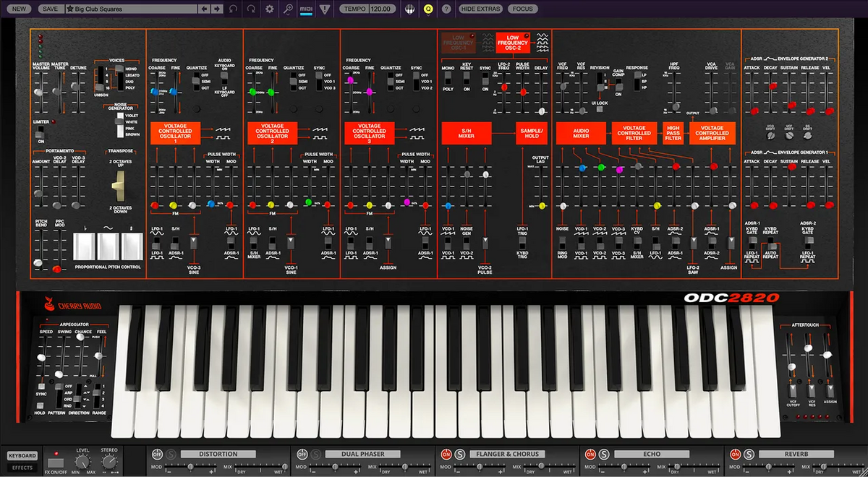Click the warning exclamation panic icon
868x477 pixels.
(325, 9)
